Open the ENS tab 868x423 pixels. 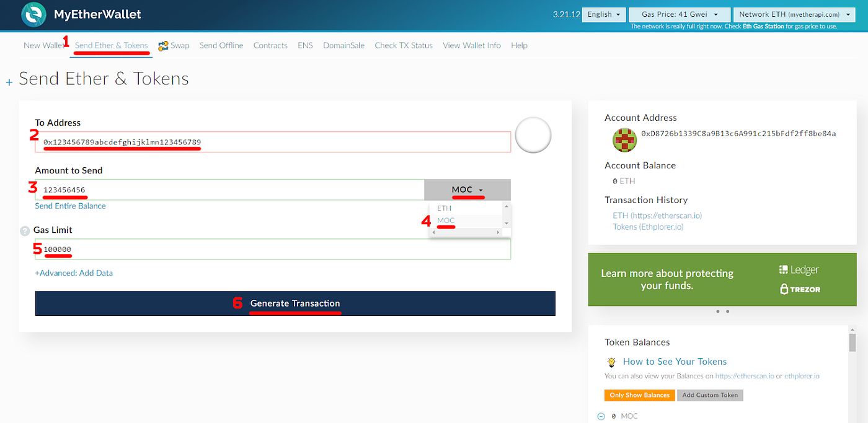(x=305, y=45)
